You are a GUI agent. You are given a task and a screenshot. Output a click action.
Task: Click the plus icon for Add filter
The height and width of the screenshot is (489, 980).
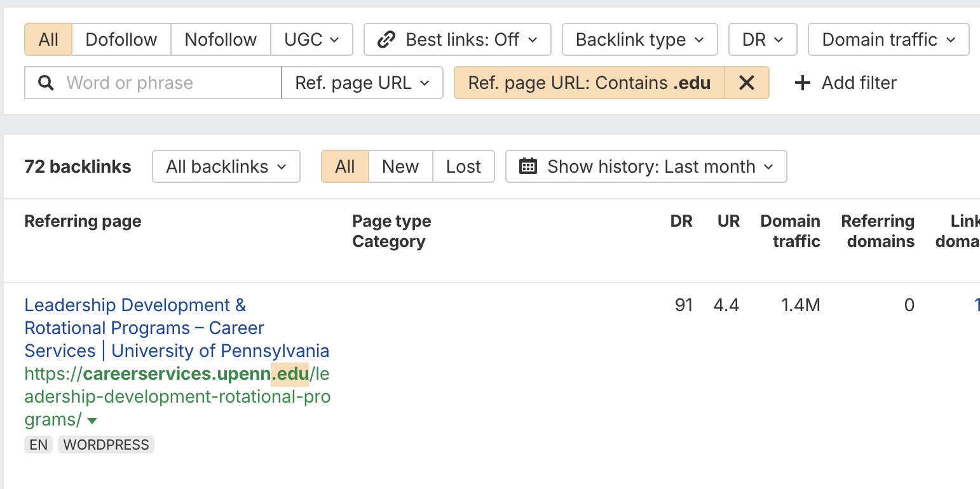803,83
